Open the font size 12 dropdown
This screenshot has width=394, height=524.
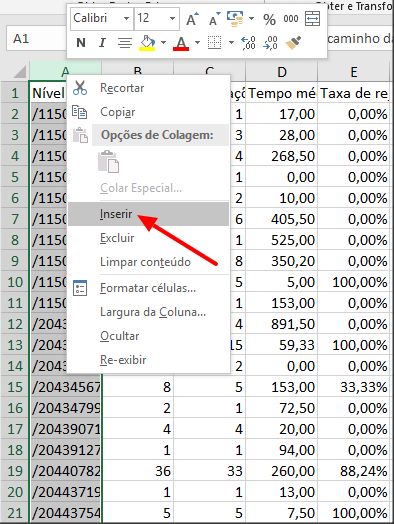(x=172, y=18)
